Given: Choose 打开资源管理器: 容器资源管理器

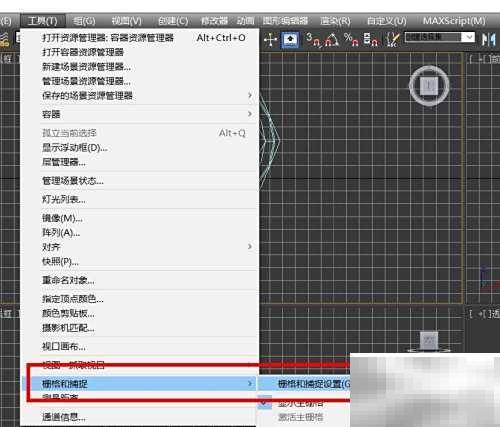Looking at the screenshot, I should (x=140, y=38).
